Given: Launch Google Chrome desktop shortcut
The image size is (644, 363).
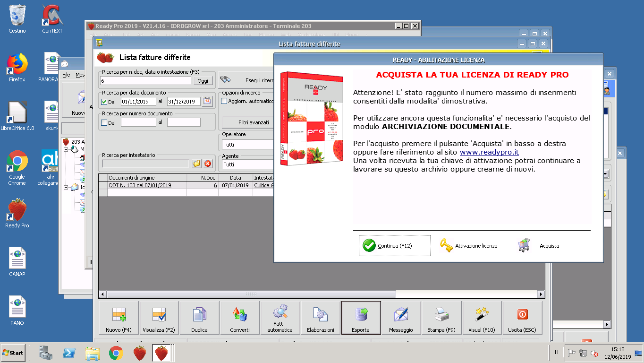Looking at the screenshot, I should pos(17,168).
